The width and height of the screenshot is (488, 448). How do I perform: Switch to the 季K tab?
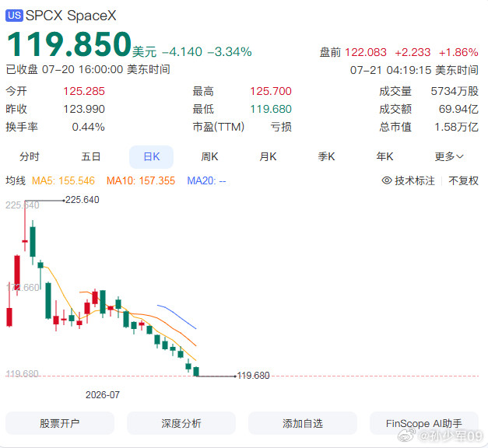(x=326, y=156)
